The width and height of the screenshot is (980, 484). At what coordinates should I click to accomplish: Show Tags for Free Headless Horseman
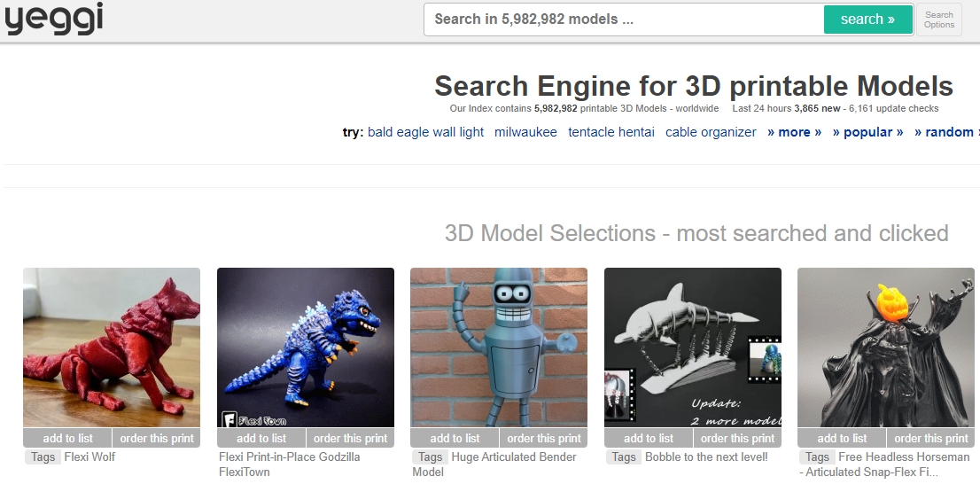tap(817, 457)
